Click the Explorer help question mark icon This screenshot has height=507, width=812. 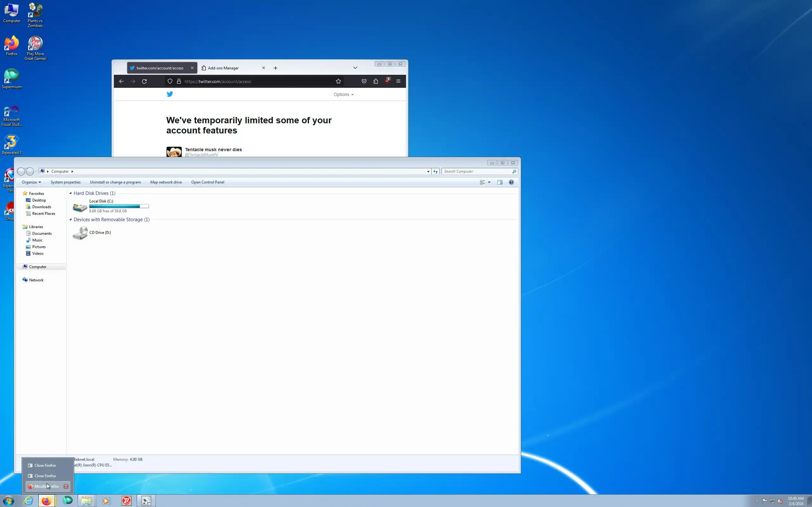pyautogui.click(x=511, y=182)
